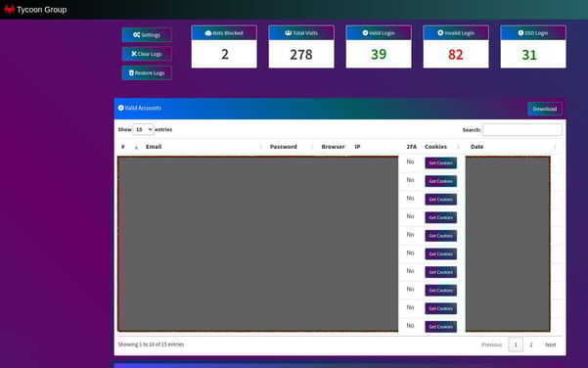588x368 pixels.
Task: Click the SSO Login info icon
Action: point(520,33)
